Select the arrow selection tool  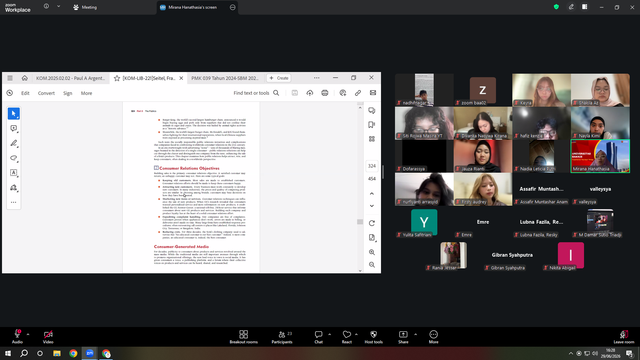tap(13, 113)
